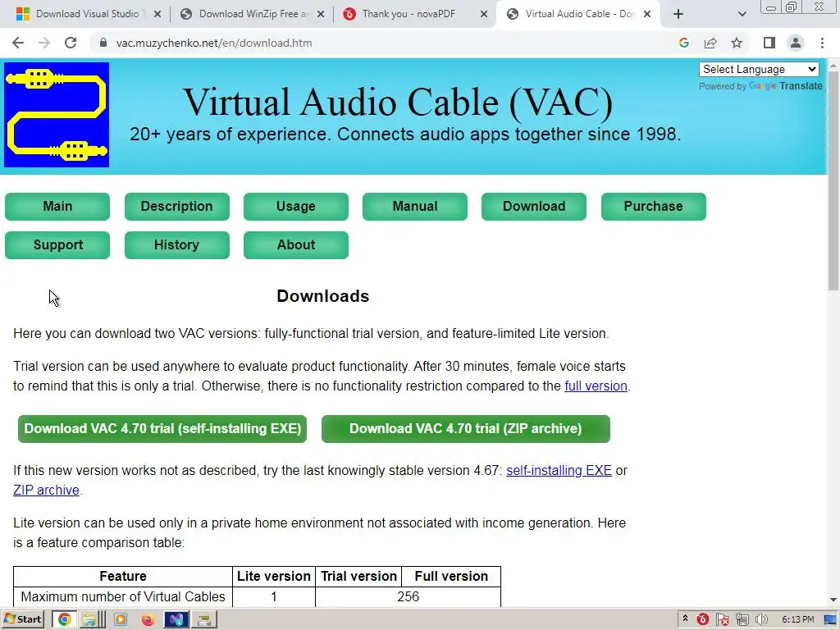Open the Select Language dropdown
The height and width of the screenshot is (630, 840).
coord(759,69)
